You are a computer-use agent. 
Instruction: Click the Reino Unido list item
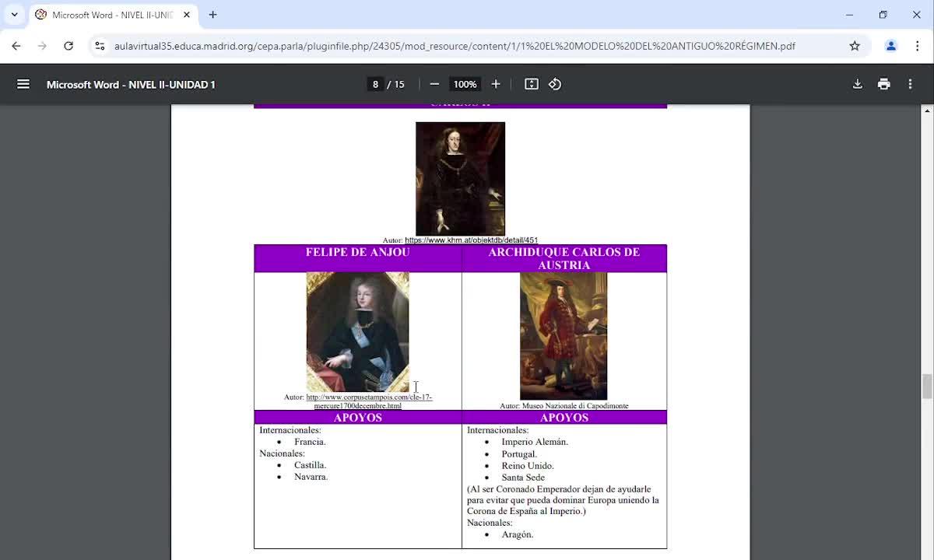(x=528, y=466)
